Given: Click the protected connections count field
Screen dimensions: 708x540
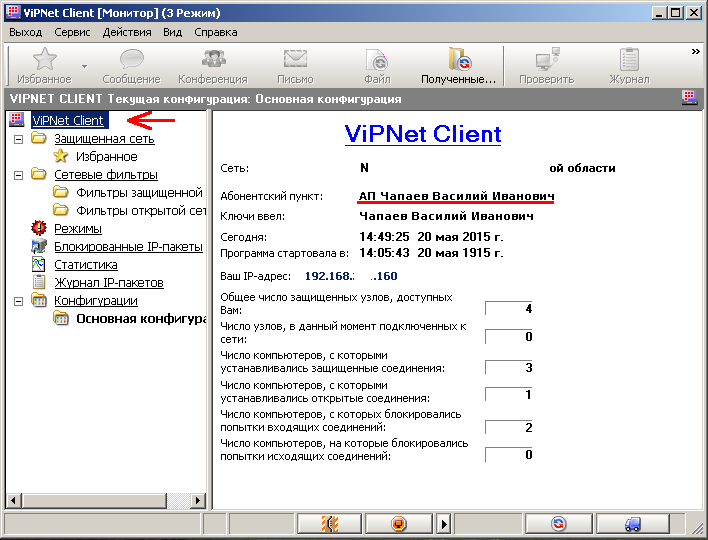Looking at the screenshot, I should tap(508, 367).
